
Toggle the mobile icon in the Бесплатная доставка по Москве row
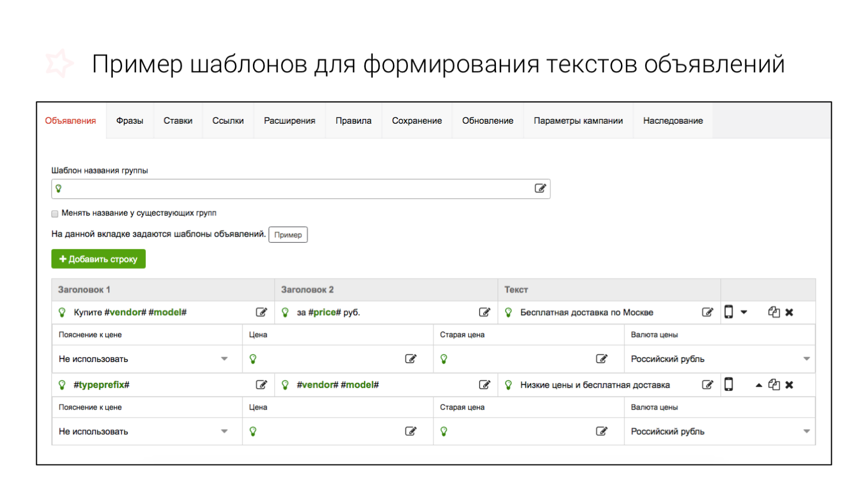pos(729,312)
